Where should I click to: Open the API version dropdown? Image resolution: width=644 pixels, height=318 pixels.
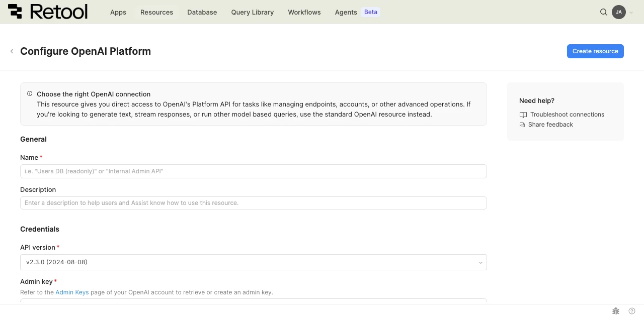pyautogui.click(x=254, y=262)
